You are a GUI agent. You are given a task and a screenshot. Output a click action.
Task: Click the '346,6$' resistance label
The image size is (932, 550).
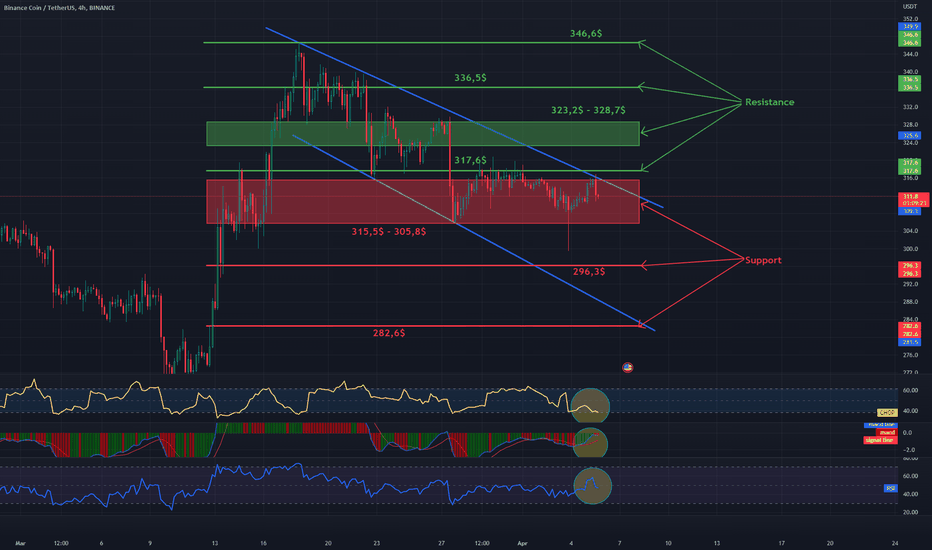pyautogui.click(x=585, y=34)
